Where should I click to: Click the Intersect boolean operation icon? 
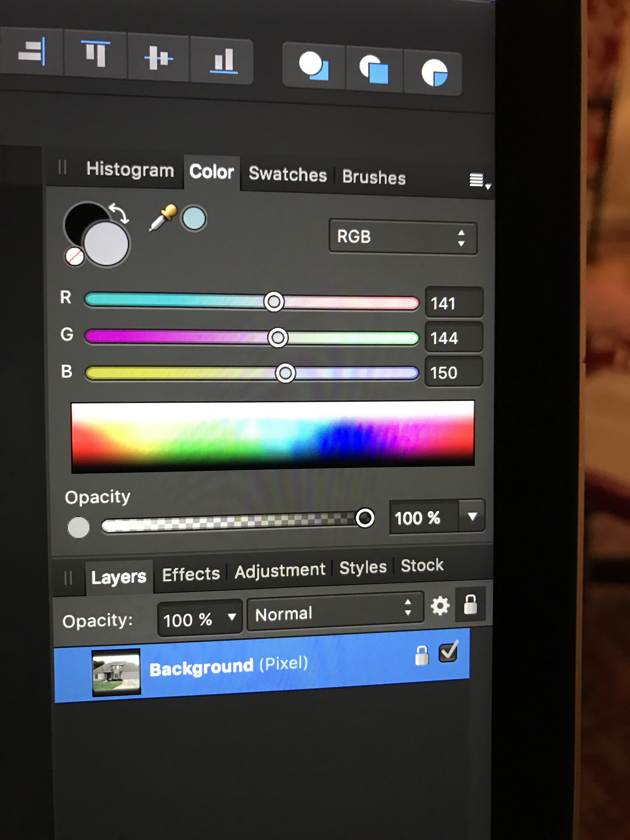point(434,72)
